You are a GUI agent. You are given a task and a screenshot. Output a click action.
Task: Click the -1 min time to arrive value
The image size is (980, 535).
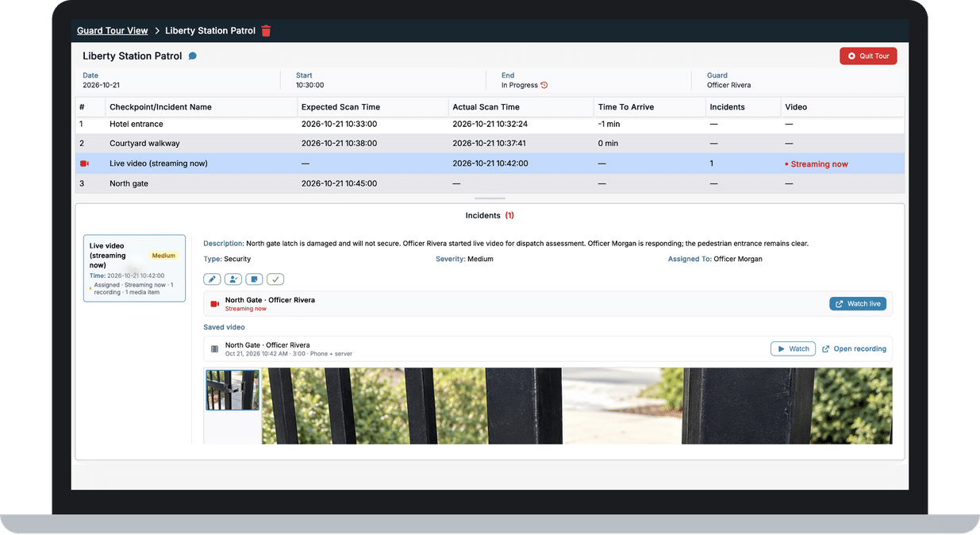pyautogui.click(x=609, y=124)
